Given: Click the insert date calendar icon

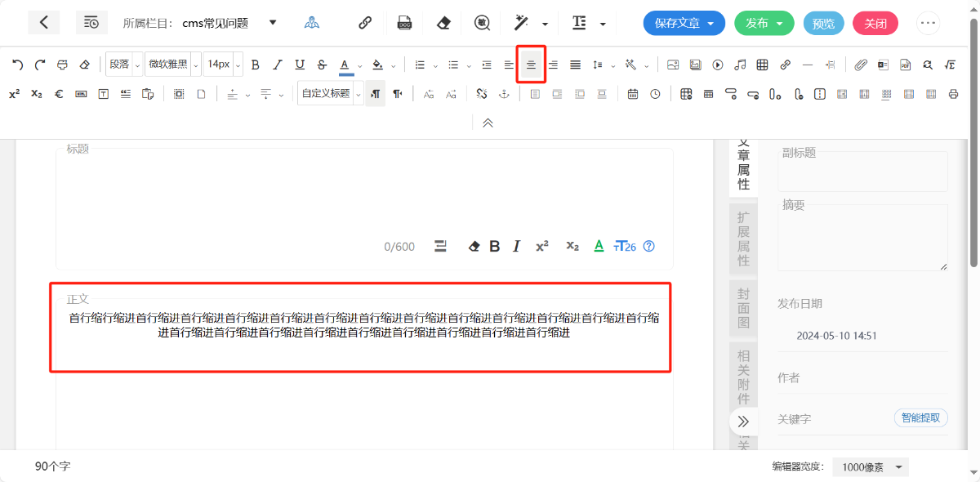Looking at the screenshot, I should coord(633,94).
